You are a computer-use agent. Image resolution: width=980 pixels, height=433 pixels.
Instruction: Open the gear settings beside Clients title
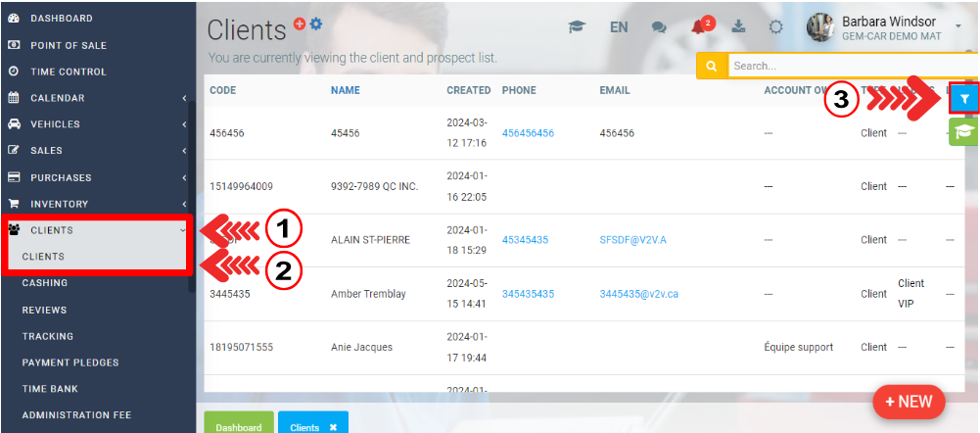pyautogui.click(x=316, y=24)
